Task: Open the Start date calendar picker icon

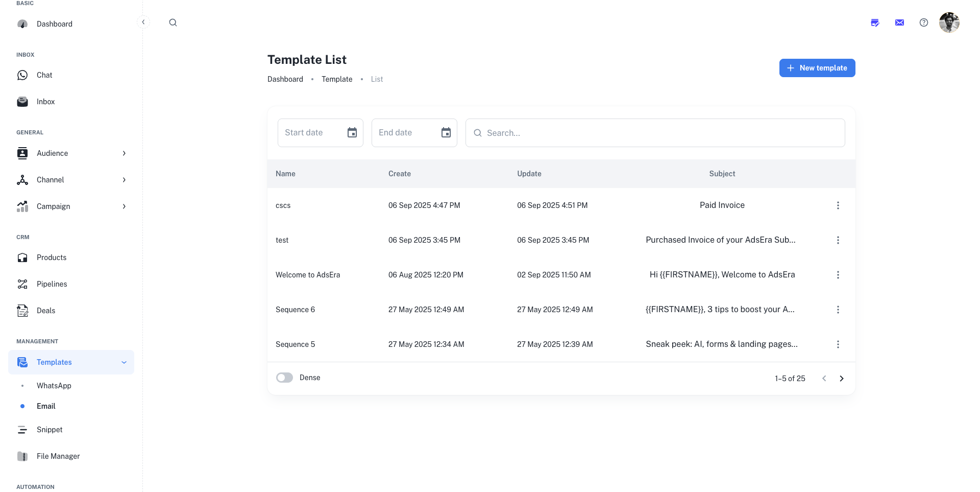Action: [352, 133]
